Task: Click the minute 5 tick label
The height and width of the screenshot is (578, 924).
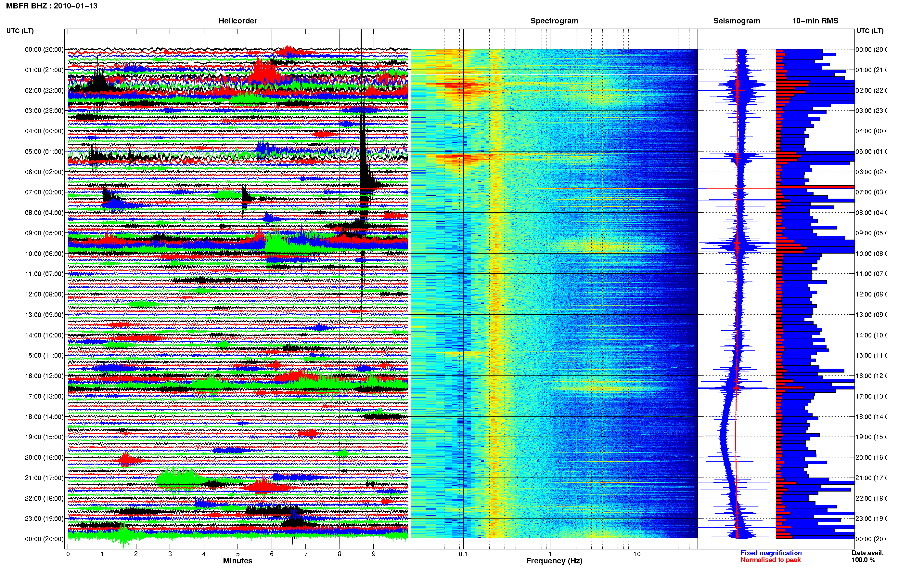Action: 238,554
